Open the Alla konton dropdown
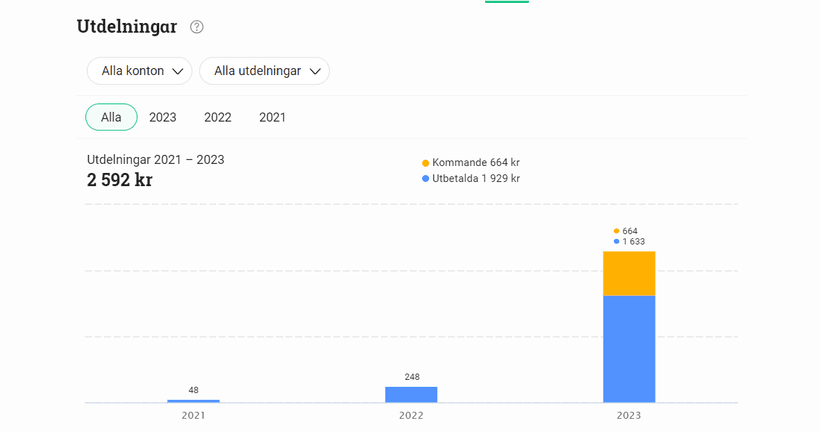 [x=139, y=71]
